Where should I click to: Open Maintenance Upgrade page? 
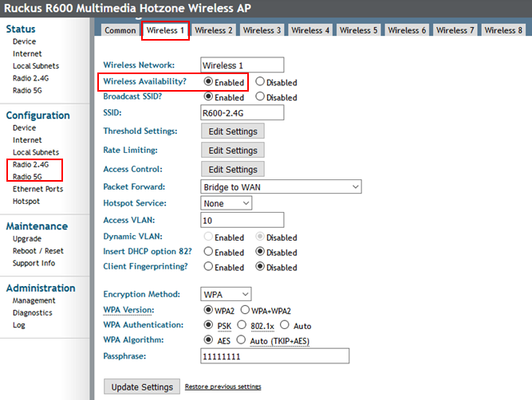click(x=27, y=238)
